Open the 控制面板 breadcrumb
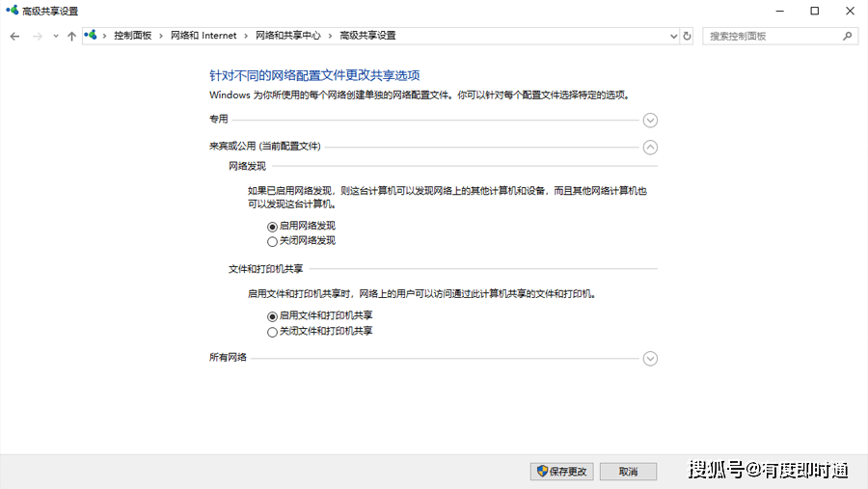 tap(133, 36)
